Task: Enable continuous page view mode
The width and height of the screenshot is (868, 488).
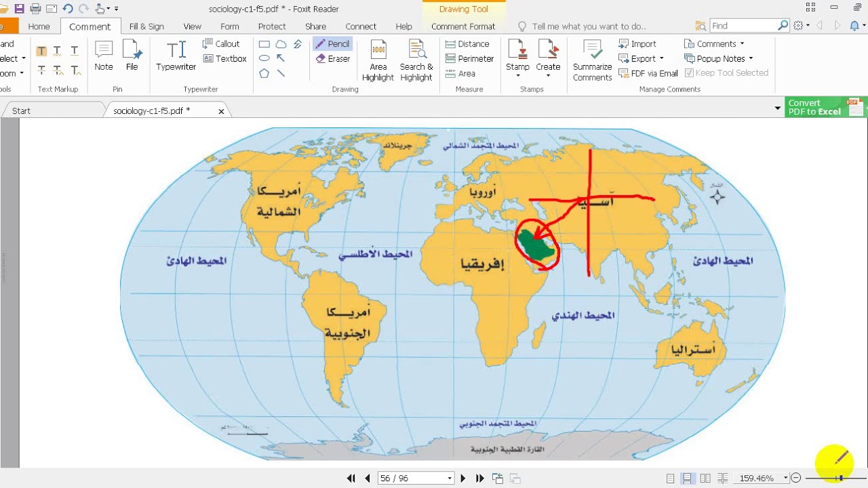Action: coord(687,479)
